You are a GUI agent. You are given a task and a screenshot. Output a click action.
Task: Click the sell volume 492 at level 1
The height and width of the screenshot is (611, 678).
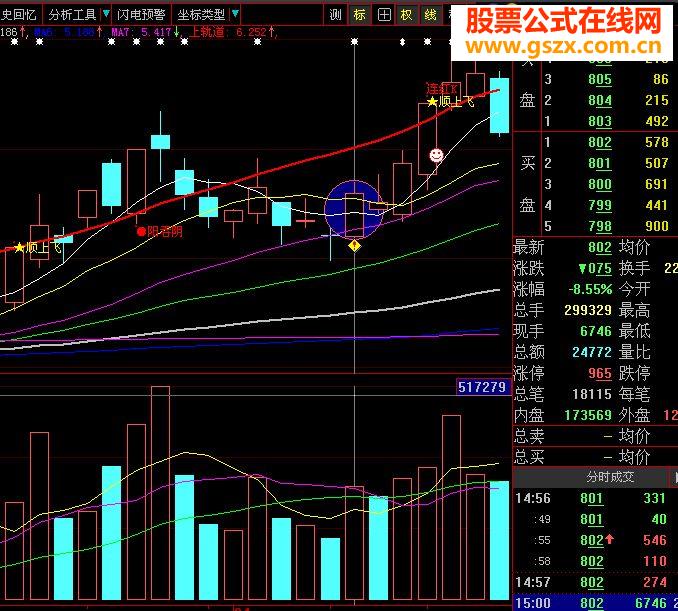pyautogui.click(x=656, y=121)
